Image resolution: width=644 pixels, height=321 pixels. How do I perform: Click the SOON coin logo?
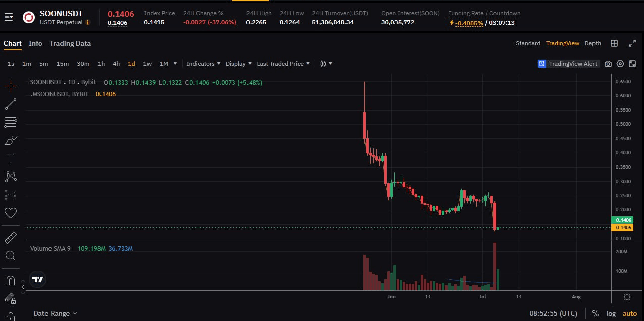point(29,18)
